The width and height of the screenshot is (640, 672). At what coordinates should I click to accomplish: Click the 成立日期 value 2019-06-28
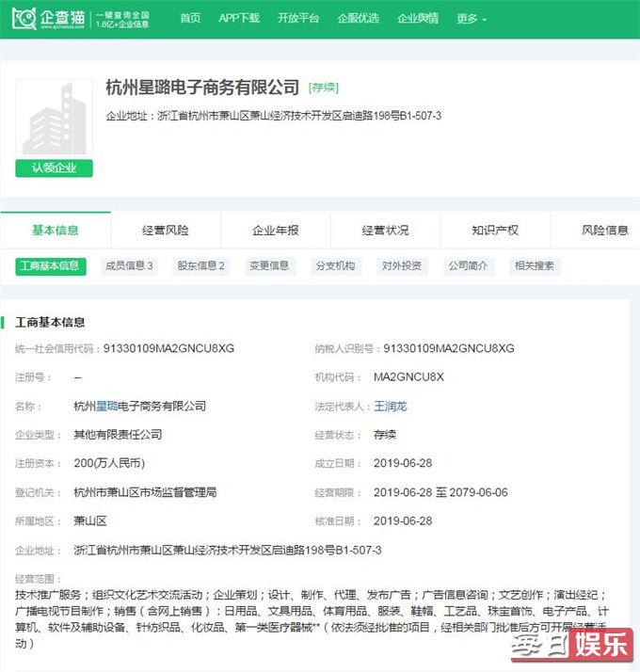403,463
